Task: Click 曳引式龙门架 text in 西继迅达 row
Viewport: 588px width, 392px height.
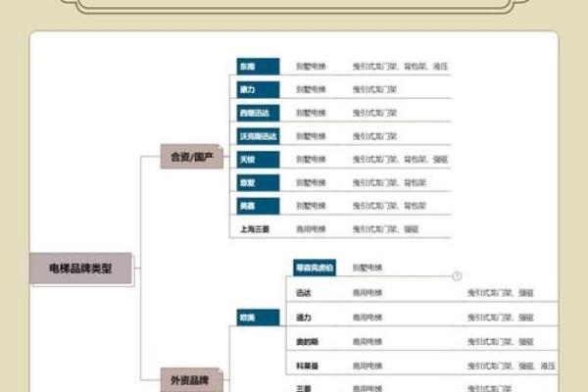Action: coord(374,113)
